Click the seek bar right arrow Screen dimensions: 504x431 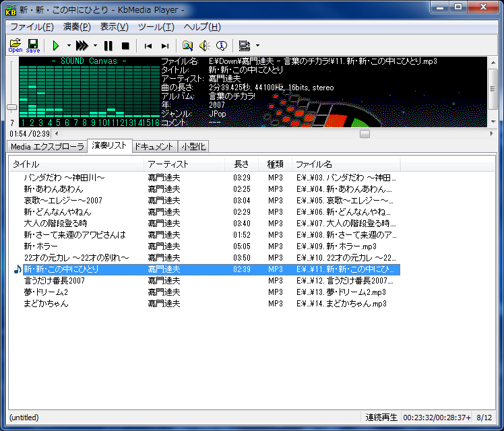[491, 133]
